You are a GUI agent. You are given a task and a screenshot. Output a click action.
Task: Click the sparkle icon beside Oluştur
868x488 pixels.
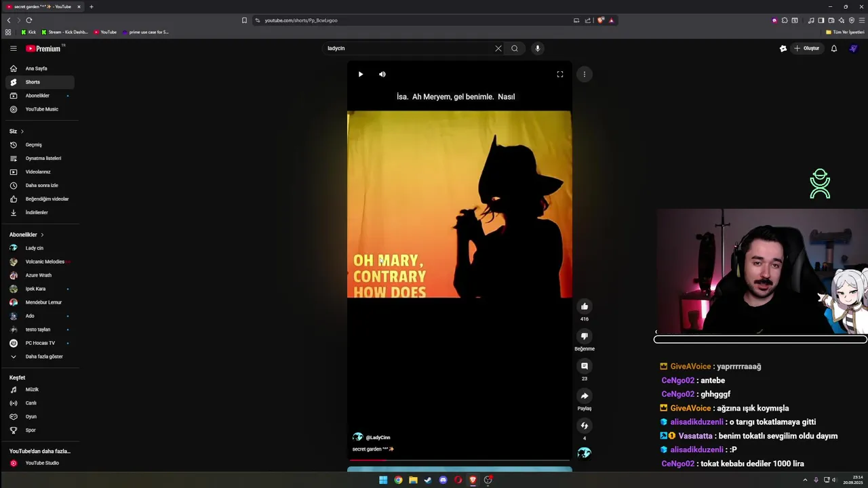point(783,48)
